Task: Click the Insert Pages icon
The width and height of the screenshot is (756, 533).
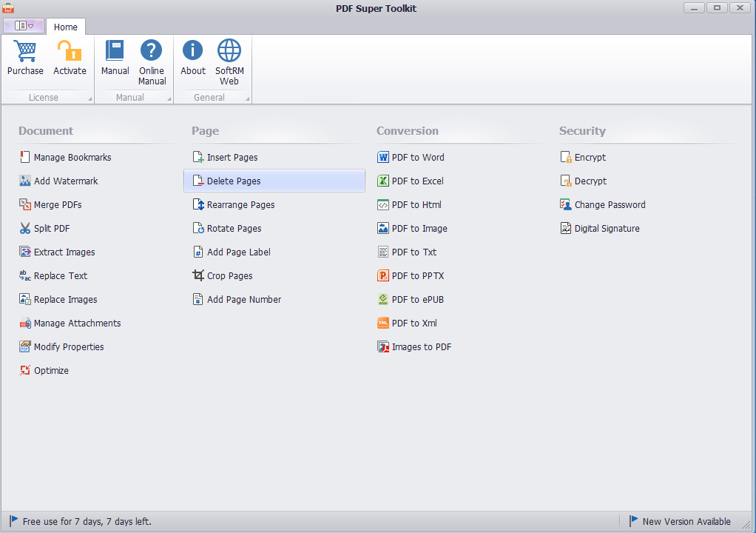Action: point(198,157)
